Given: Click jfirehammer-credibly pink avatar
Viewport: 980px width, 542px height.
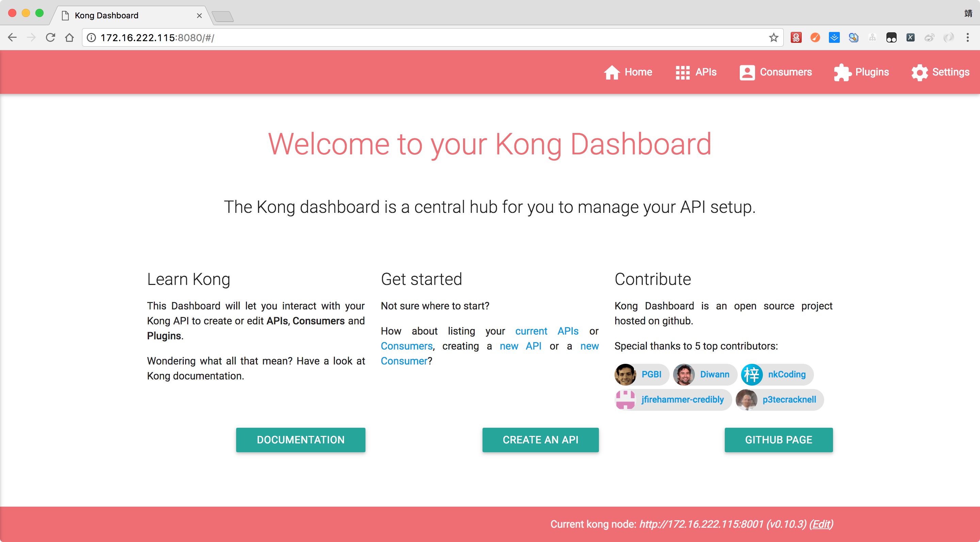Looking at the screenshot, I should click(x=625, y=400).
